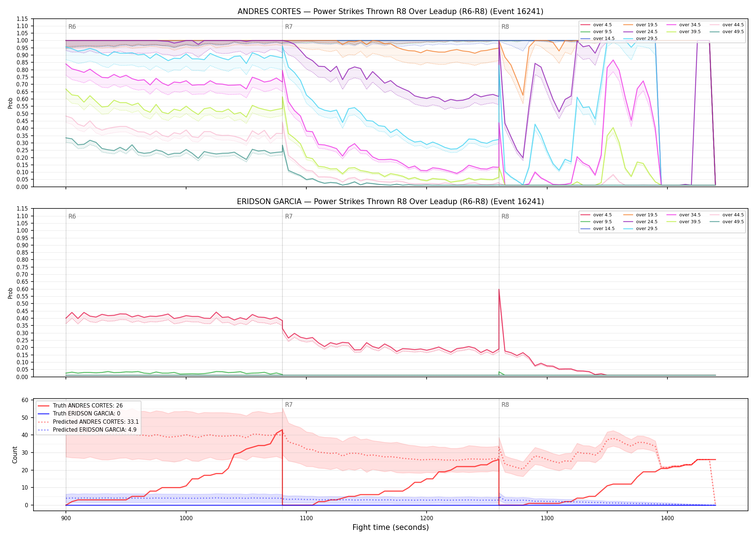Screen dimensions: 756x540
Task: Click the ANDRES CORTES chart title
Action: (x=390, y=12)
